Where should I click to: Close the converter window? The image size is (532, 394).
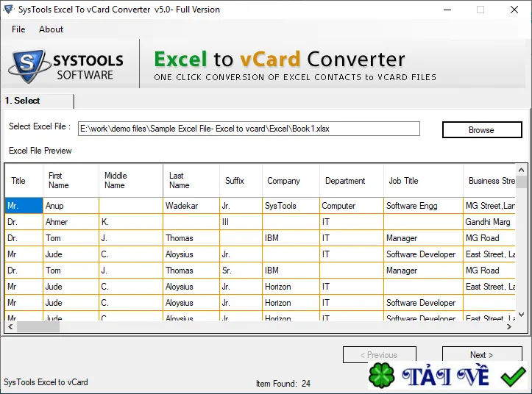(x=514, y=10)
